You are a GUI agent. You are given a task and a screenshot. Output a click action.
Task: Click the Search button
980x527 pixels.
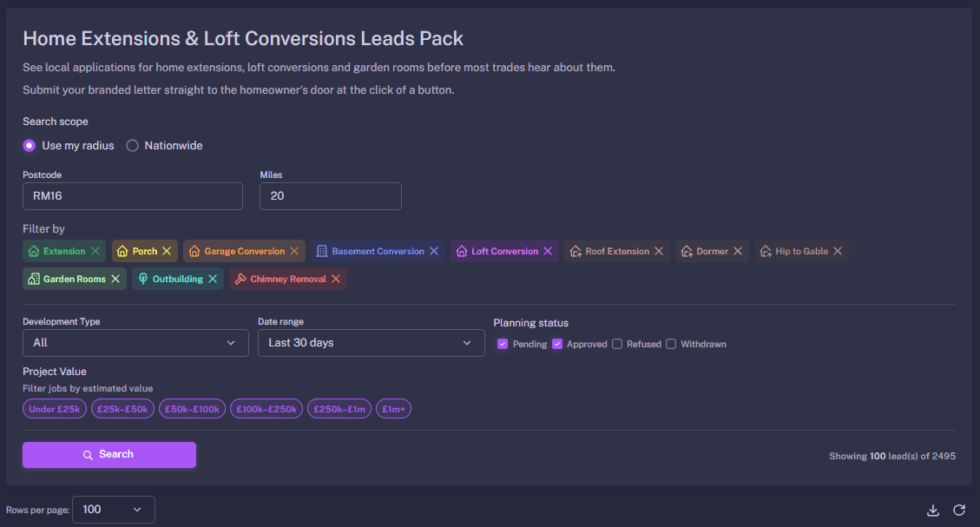point(109,454)
